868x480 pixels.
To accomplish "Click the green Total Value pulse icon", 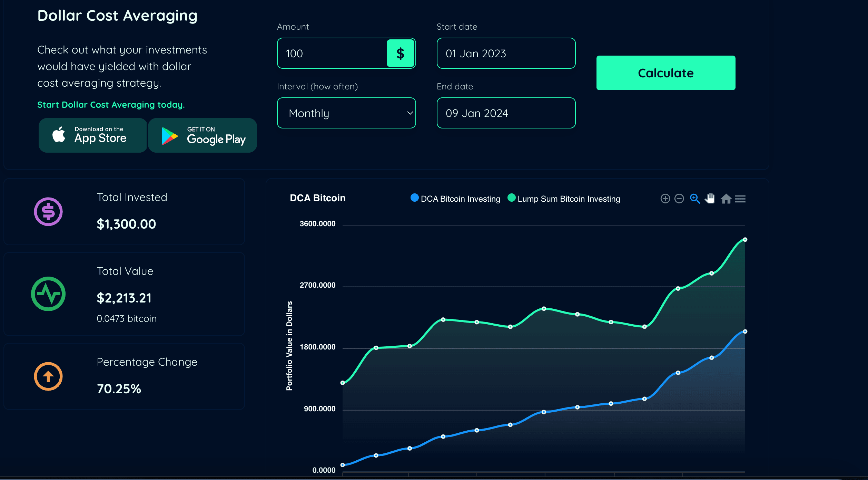I will (x=48, y=294).
